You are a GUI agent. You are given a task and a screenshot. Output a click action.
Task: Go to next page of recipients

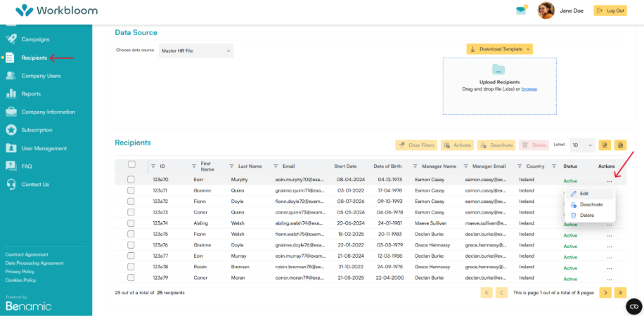click(x=605, y=293)
